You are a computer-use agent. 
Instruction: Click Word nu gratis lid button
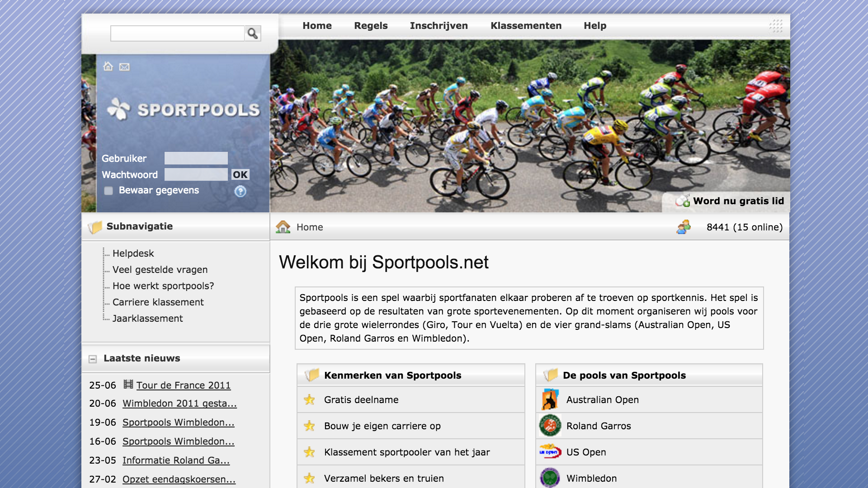coord(738,201)
